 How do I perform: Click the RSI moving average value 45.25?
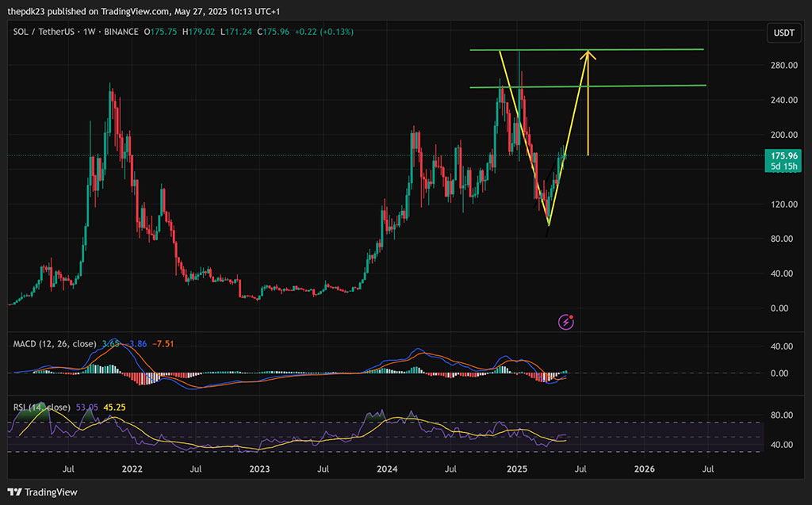[x=114, y=407]
